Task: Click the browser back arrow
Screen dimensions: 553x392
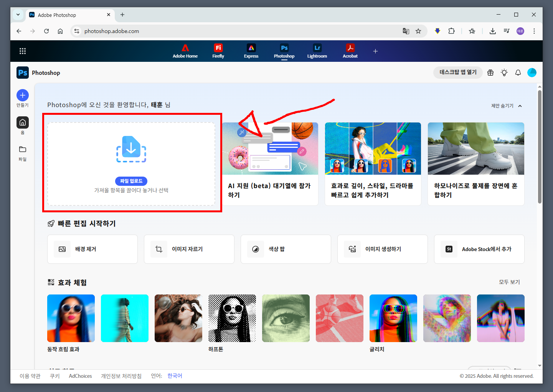Action: [x=19, y=31]
